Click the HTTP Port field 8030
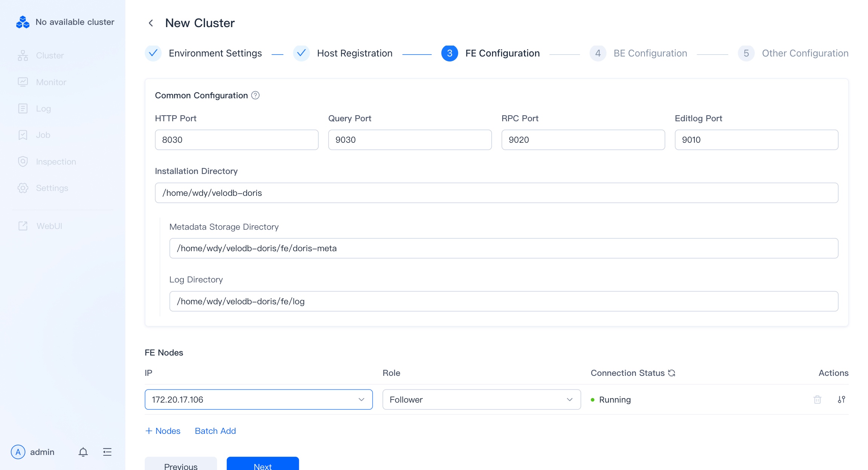The width and height of the screenshot is (868, 470). (237, 140)
